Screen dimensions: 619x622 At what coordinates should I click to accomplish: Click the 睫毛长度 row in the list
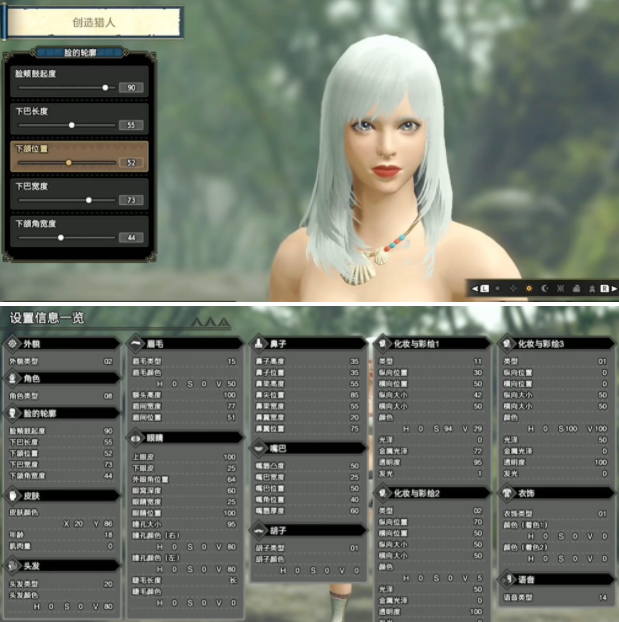click(184, 580)
